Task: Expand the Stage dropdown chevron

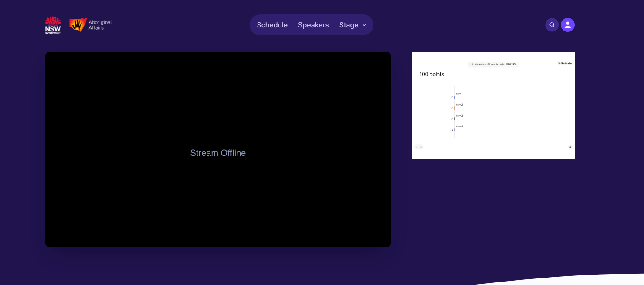Action: pos(364,25)
